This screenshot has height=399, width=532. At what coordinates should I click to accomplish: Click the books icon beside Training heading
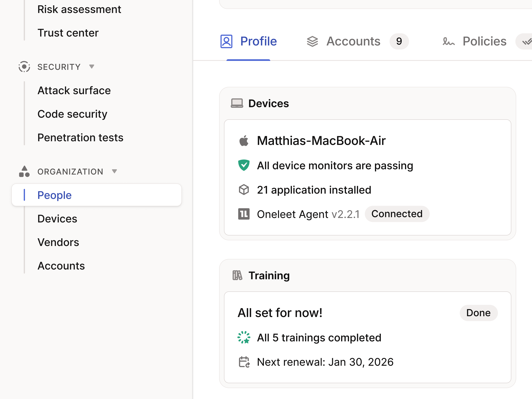tap(237, 275)
